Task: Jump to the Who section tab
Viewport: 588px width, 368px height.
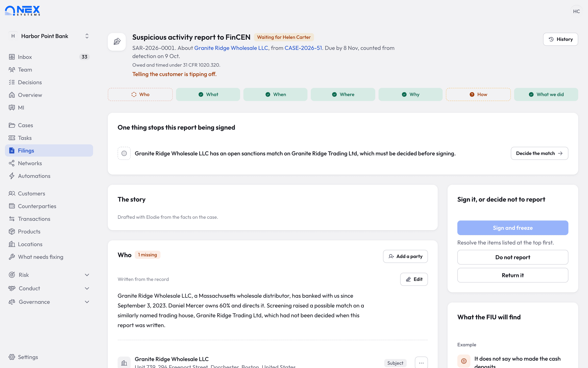Action: 140,94
